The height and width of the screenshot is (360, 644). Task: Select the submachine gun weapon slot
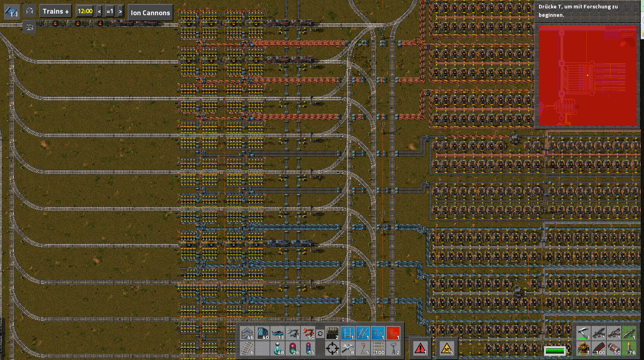[599, 333]
